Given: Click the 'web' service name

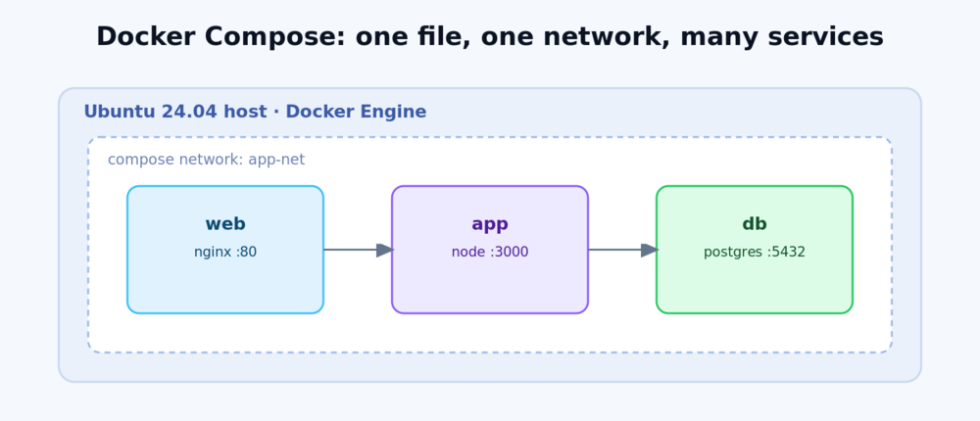Looking at the screenshot, I should pyautogui.click(x=225, y=224).
